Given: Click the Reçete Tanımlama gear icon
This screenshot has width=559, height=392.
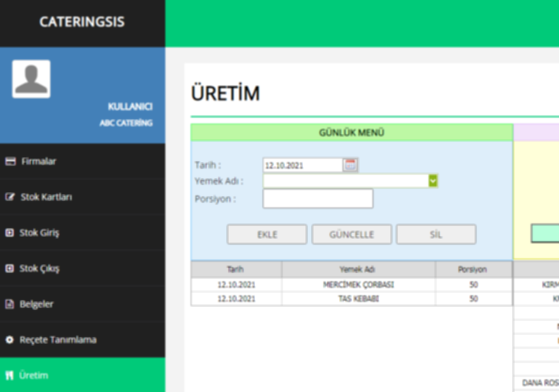Looking at the screenshot, I should (10, 340).
